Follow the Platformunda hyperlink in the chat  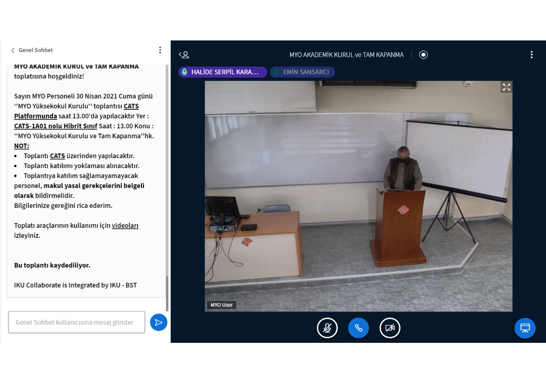point(36,116)
